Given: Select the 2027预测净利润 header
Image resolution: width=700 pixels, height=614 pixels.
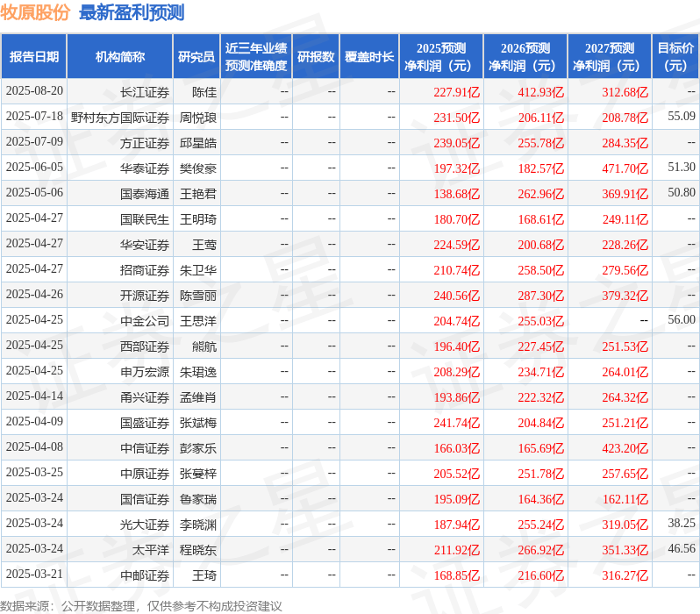Looking at the screenshot, I should (610, 57).
